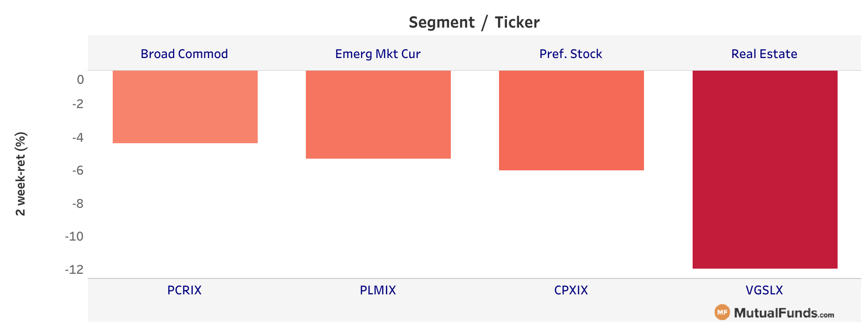Select the CPXIX return bar

tap(571, 120)
